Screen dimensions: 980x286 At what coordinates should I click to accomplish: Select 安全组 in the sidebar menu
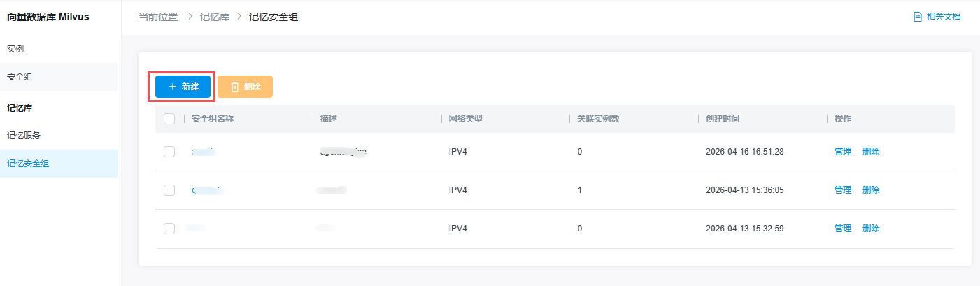(x=20, y=77)
